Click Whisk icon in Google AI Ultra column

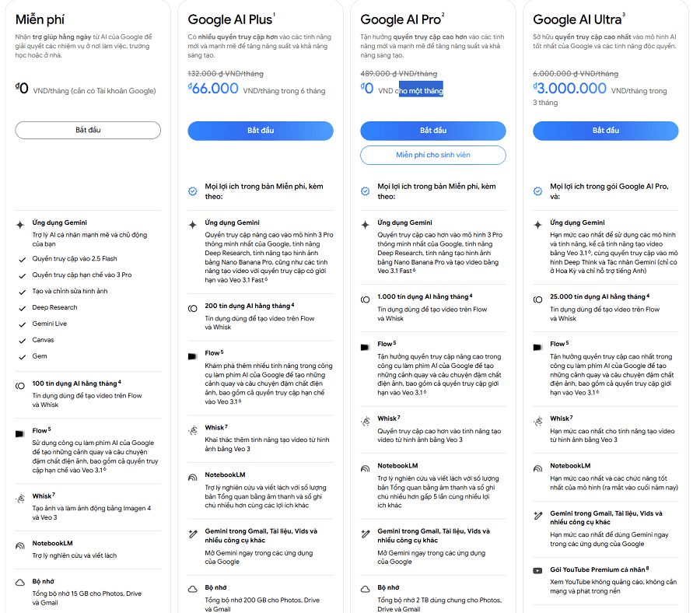(538, 421)
